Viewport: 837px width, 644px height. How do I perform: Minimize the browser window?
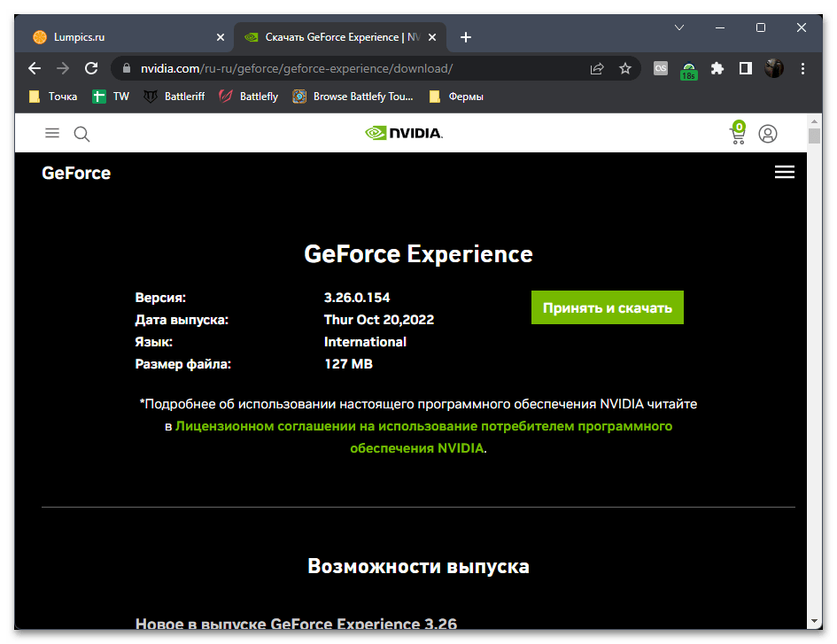[x=720, y=27]
